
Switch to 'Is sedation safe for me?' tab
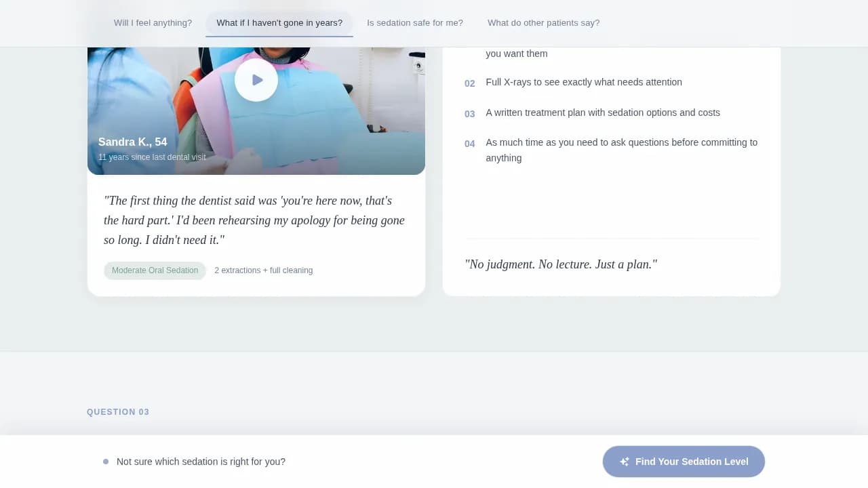[x=415, y=23]
